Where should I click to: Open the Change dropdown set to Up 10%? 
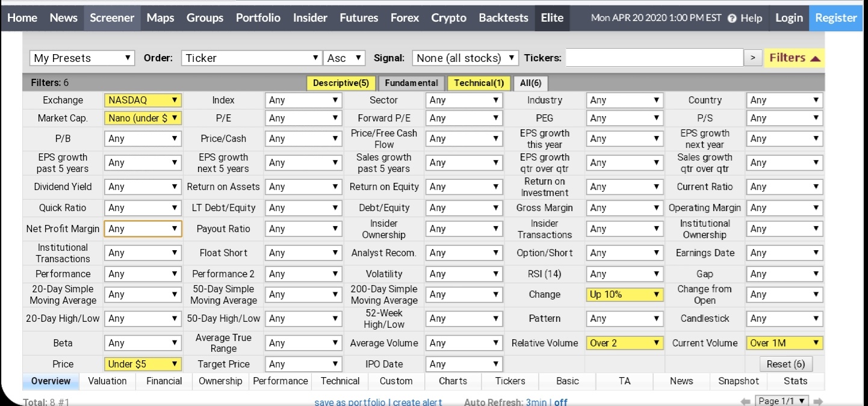[x=624, y=294]
